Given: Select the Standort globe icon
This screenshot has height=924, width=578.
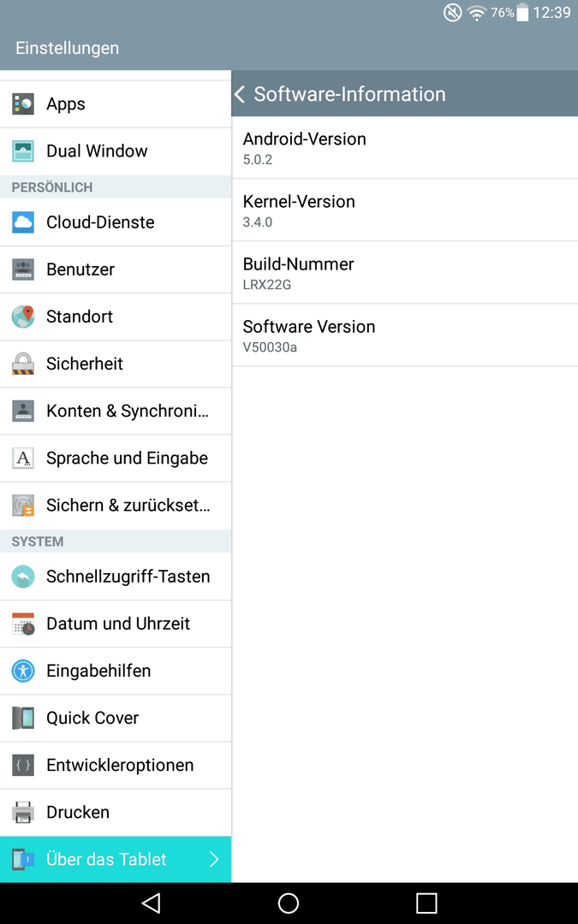Looking at the screenshot, I should click(23, 317).
